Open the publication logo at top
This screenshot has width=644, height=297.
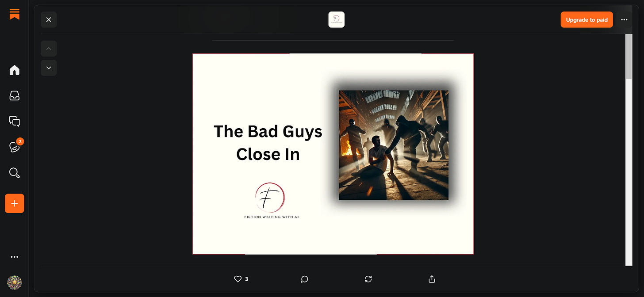click(x=337, y=19)
